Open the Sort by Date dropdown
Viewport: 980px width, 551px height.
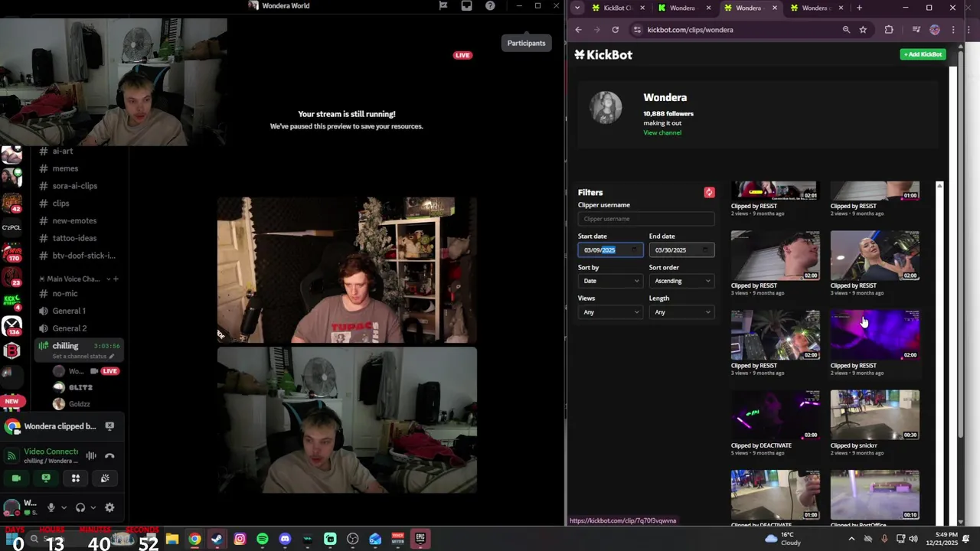pos(610,281)
